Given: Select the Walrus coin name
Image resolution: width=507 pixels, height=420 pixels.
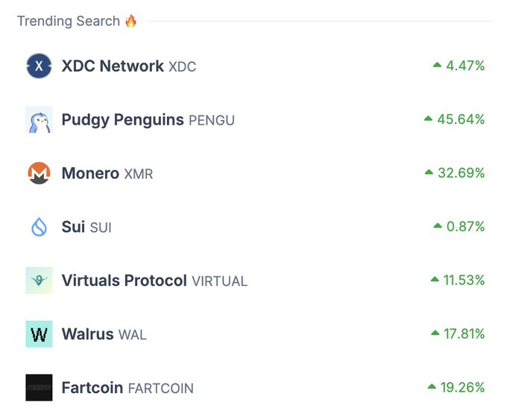Looking at the screenshot, I should 87,334.
